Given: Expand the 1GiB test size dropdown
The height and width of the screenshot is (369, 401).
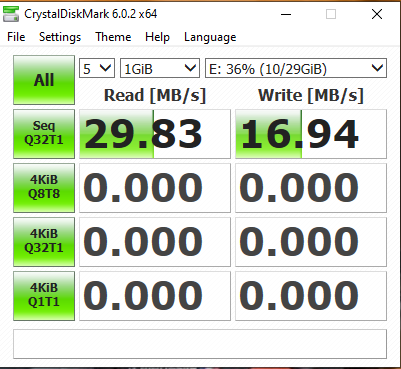Looking at the screenshot, I should 160,68.
